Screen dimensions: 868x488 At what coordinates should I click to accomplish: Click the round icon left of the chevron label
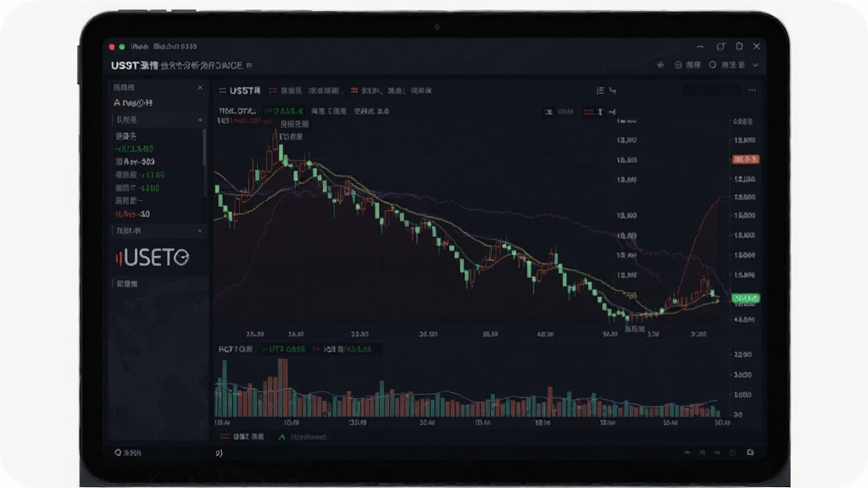point(712,64)
